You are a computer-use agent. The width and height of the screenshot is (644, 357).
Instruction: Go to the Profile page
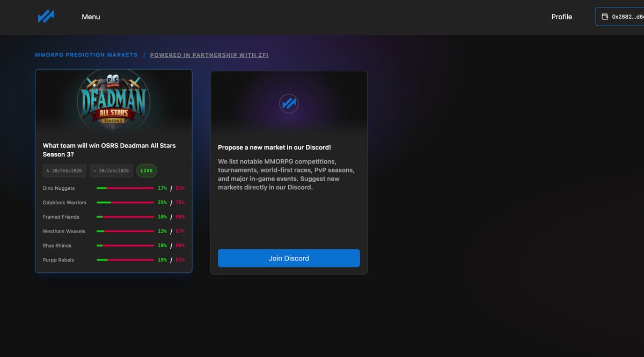pyautogui.click(x=561, y=17)
